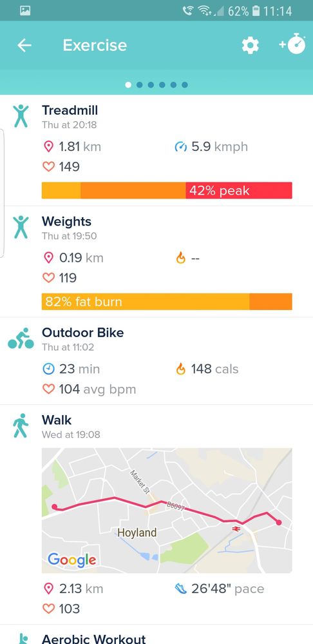Jump to the last page indicator dot
The height and width of the screenshot is (644, 313).
[185, 84]
